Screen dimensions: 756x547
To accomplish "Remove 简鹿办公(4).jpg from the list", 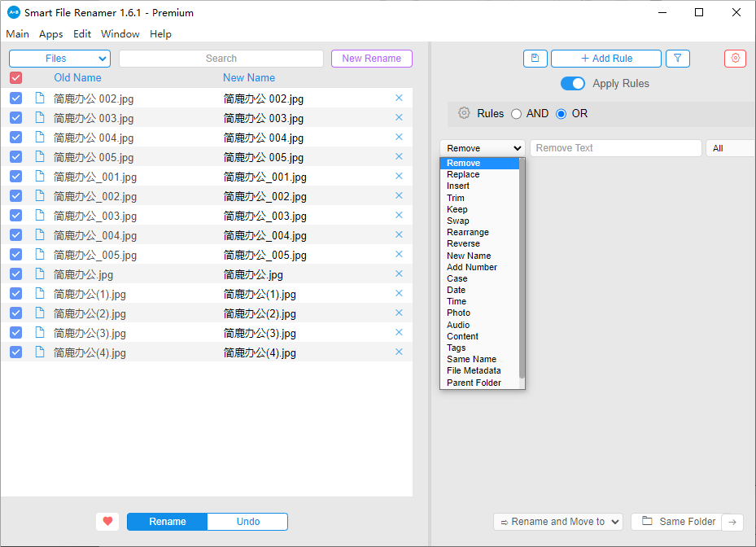I will point(399,352).
